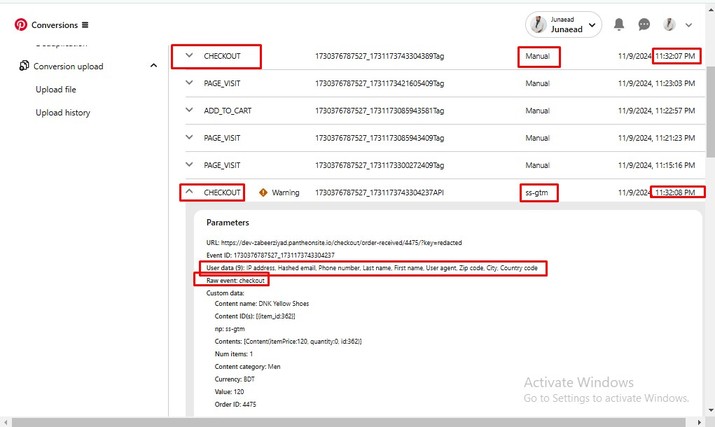Click the orange Warning icon on CHECKOUT row
This screenshot has width=715, height=427.
[263, 193]
